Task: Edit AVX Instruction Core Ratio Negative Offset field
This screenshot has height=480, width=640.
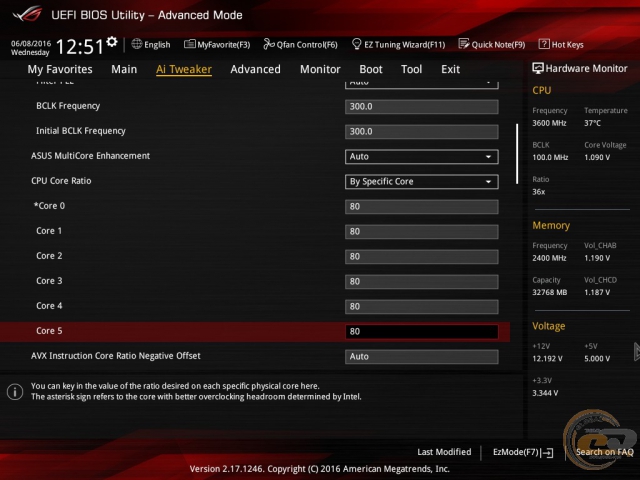Action: click(422, 357)
